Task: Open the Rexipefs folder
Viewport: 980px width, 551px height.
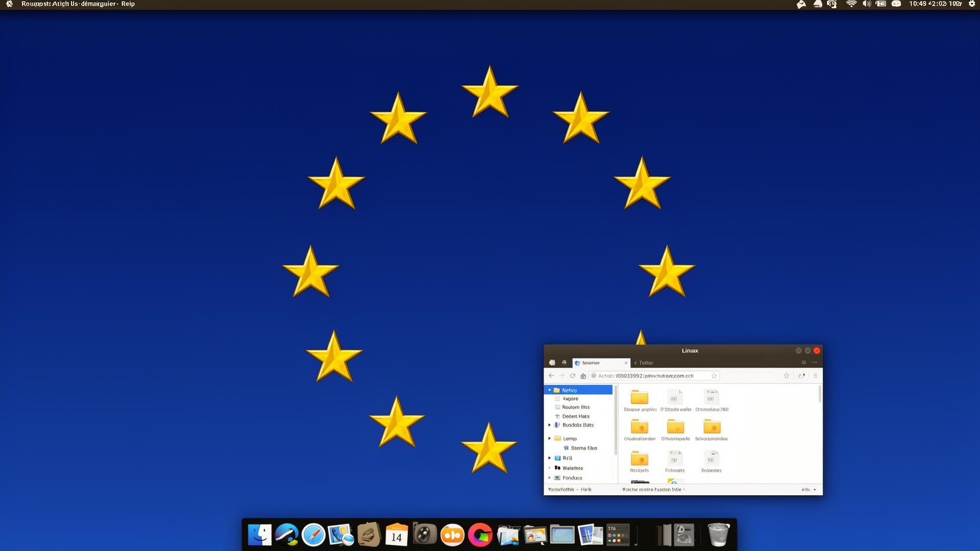Action: [x=640, y=461]
